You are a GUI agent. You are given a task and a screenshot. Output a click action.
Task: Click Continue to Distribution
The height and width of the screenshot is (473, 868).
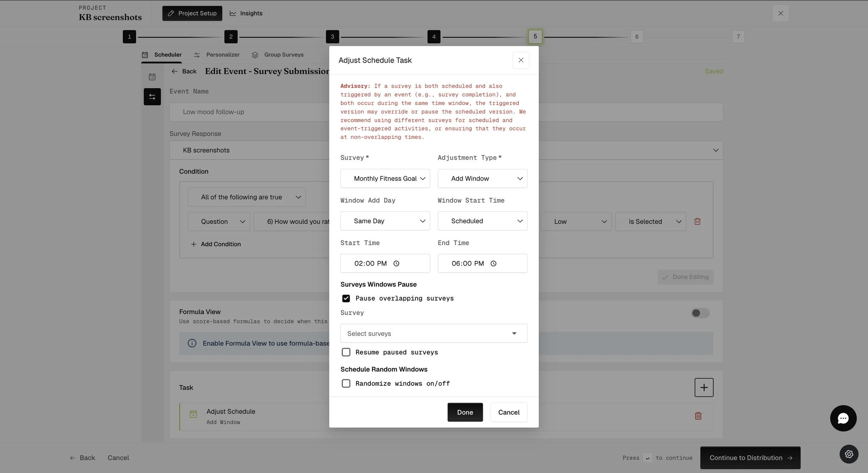(x=750, y=458)
